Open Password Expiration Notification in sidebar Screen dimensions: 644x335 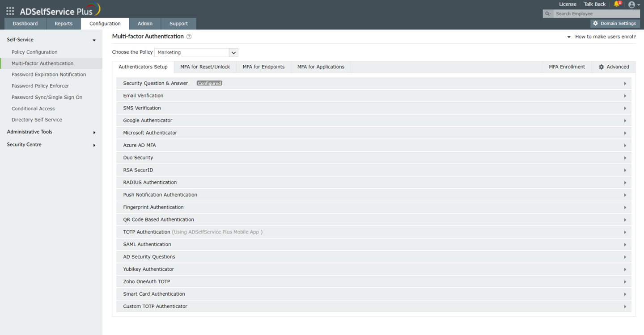[x=49, y=75]
